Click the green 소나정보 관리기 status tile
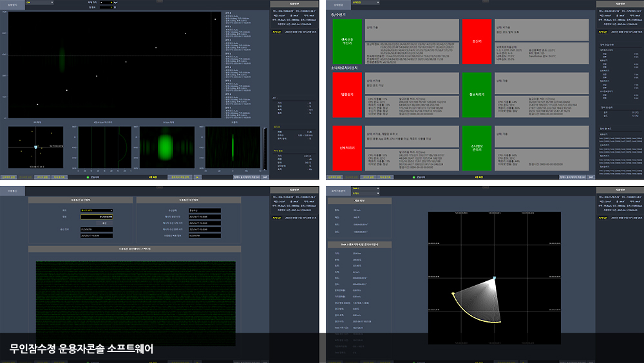Image resolution: width=644 pixels, height=363 pixels. coord(477,148)
